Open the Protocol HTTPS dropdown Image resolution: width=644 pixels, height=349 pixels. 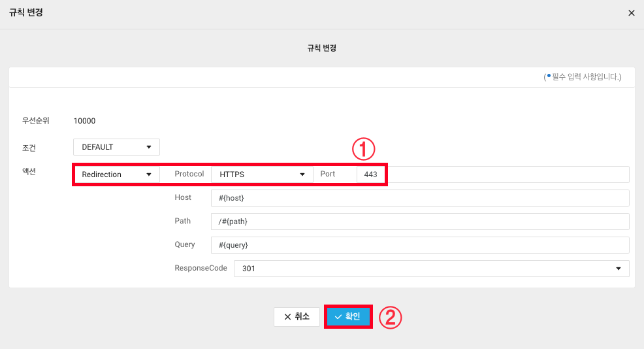262,174
